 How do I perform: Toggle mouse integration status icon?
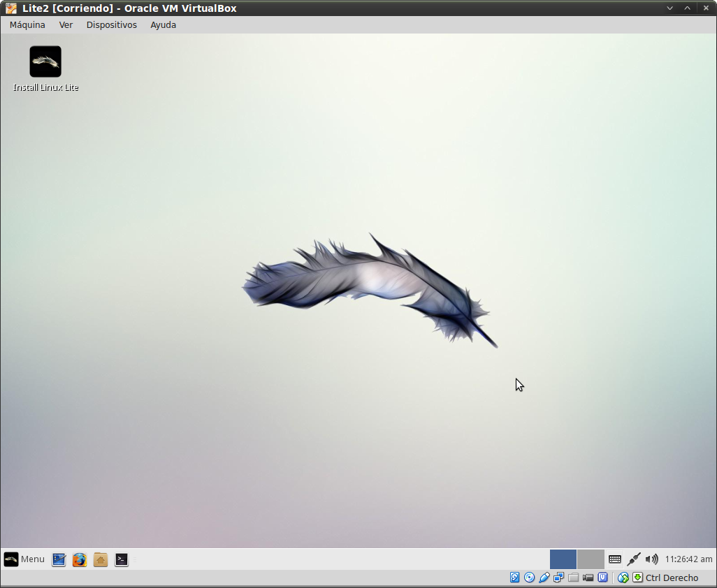[623, 578]
